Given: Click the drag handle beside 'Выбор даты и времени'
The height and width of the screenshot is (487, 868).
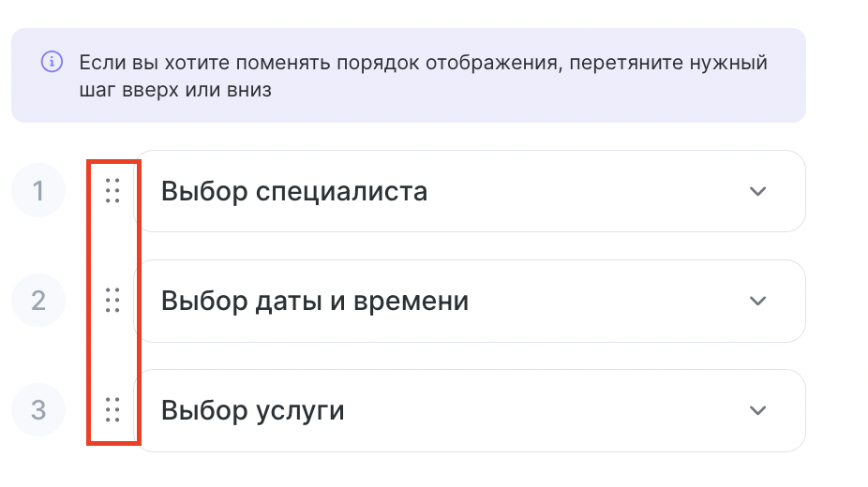Looking at the screenshot, I should (x=112, y=300).
